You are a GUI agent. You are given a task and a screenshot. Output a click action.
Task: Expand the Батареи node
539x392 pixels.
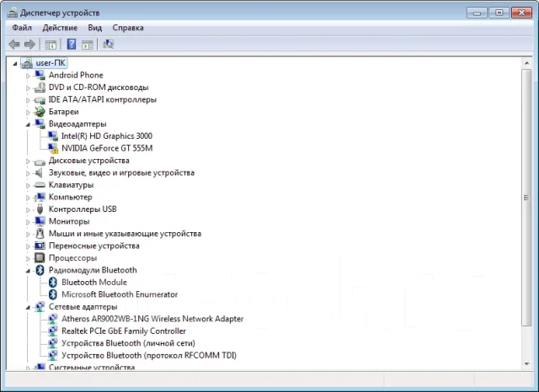click(x=28, y=112)
